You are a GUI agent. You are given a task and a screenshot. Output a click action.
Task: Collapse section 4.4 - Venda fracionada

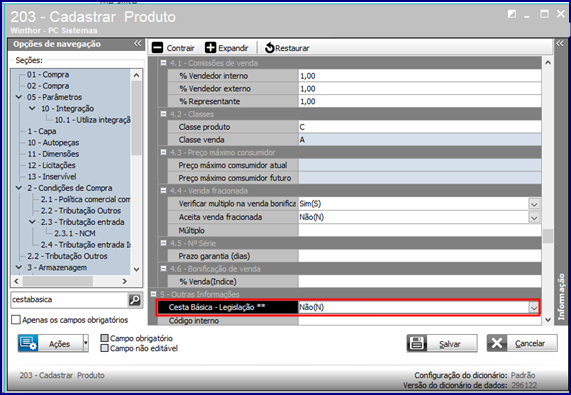click(x=163, y=190)
